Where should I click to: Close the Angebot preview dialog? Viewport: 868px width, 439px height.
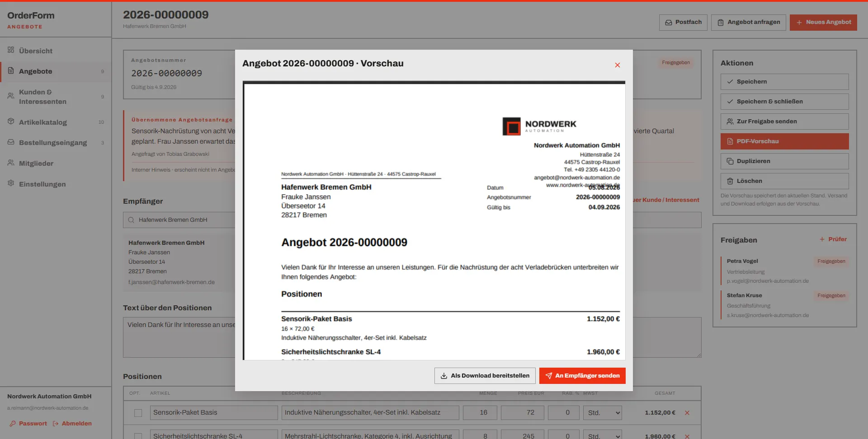(617, 65)
